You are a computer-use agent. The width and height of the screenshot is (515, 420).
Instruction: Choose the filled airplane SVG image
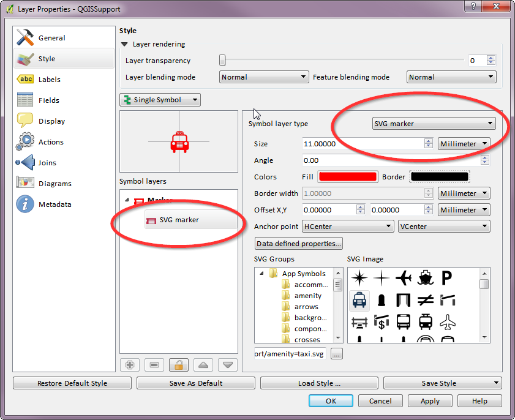404,278
